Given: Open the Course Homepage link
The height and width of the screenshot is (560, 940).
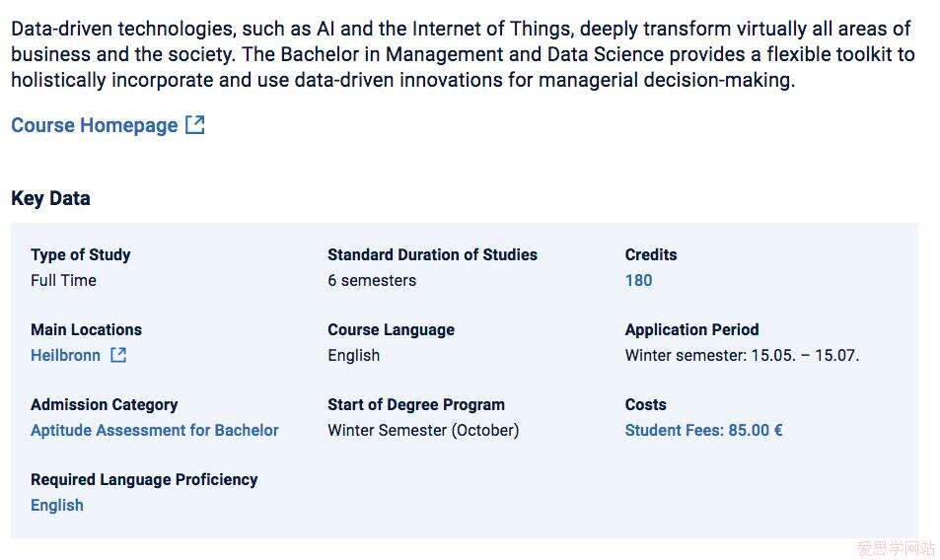Looking at the screenshot, I should tap(94, 125).
